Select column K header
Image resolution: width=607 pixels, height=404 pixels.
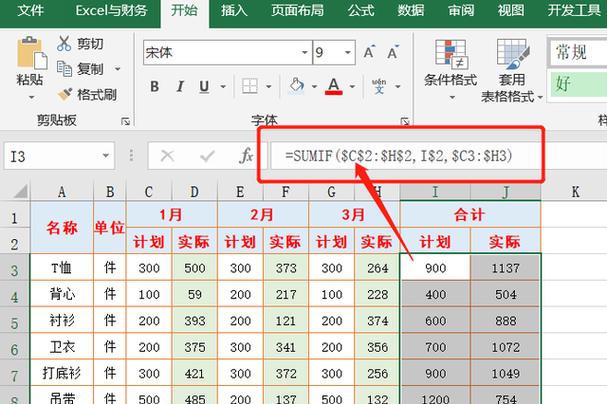575,192
